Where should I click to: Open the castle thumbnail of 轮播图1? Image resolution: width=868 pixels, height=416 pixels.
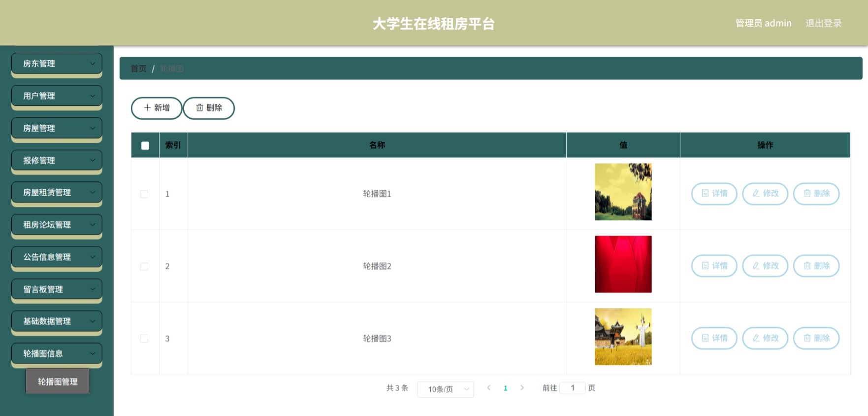tap(623, 192)
